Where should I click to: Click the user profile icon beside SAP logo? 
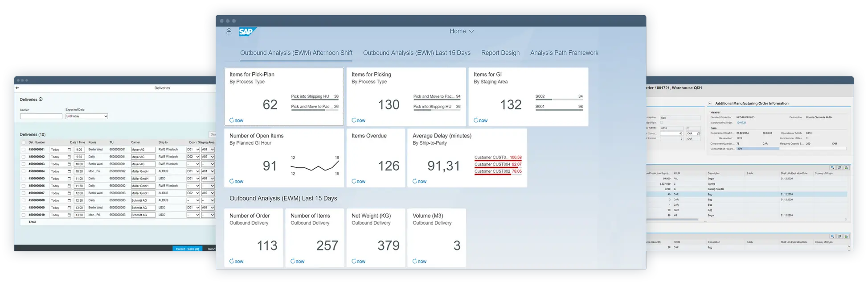click(x=229, y=31)
